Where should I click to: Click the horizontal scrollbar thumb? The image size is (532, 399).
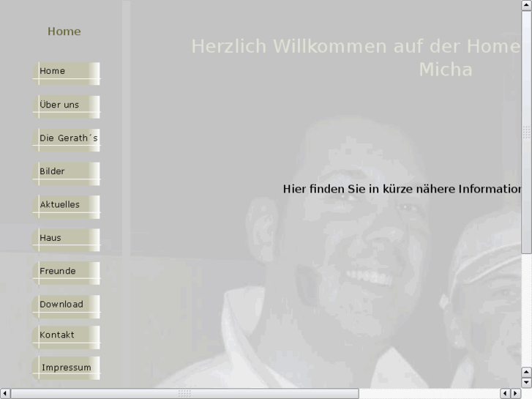pyautogui.click(x=185, y=394)
